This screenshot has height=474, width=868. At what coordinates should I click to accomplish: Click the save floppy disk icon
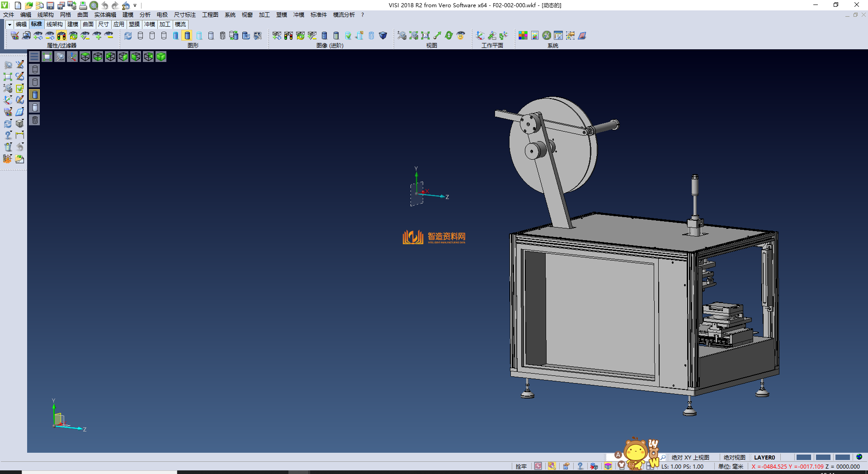click(x=50, y=5)
